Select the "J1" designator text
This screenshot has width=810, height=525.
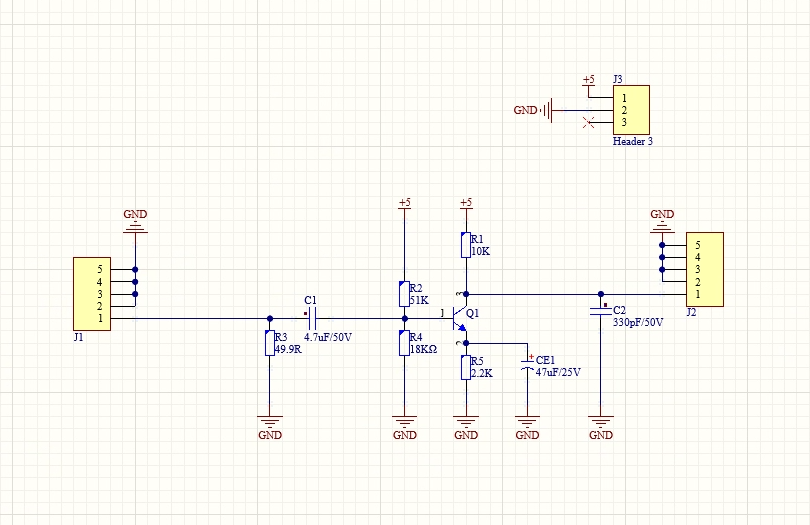(79, 337)
